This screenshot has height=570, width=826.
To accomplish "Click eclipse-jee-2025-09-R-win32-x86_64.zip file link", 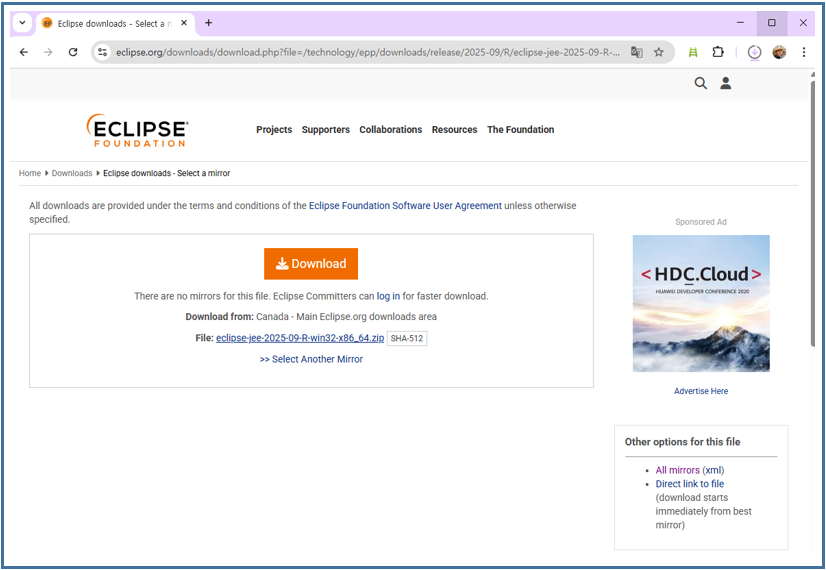I will 300,338.
